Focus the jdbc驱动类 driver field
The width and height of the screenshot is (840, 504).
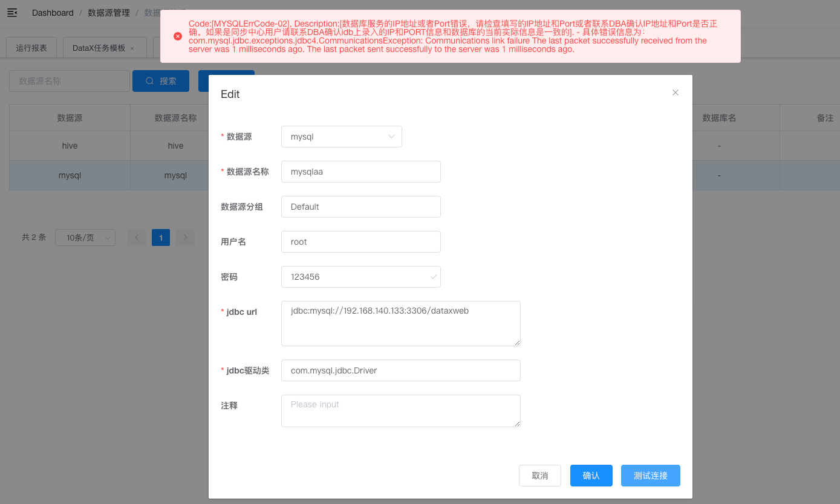tap(401, 370)
